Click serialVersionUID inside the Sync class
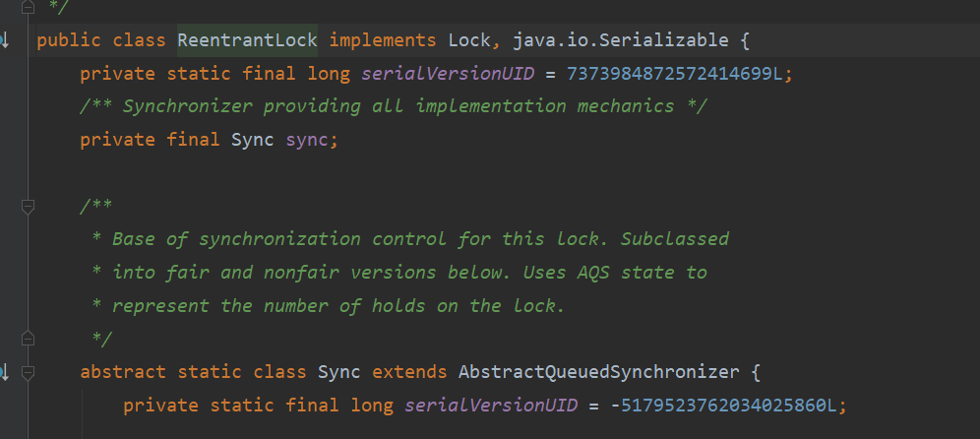This screenshot has width=980, height=439. (491, 406)
